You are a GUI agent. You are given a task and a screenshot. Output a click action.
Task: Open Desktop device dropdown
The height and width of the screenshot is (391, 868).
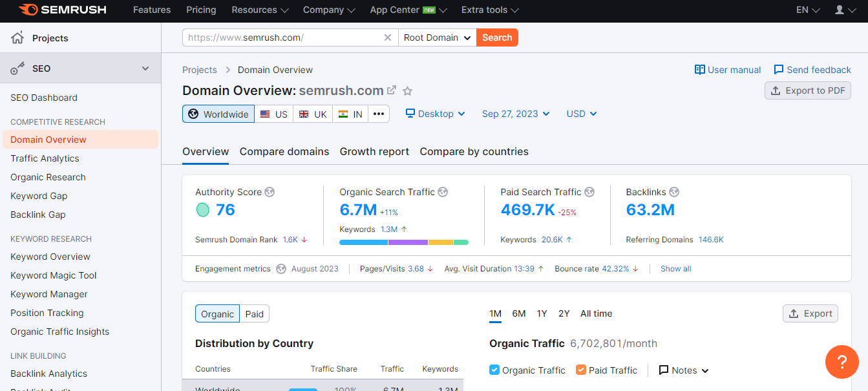pyautogui.click(x=435, y=114)
